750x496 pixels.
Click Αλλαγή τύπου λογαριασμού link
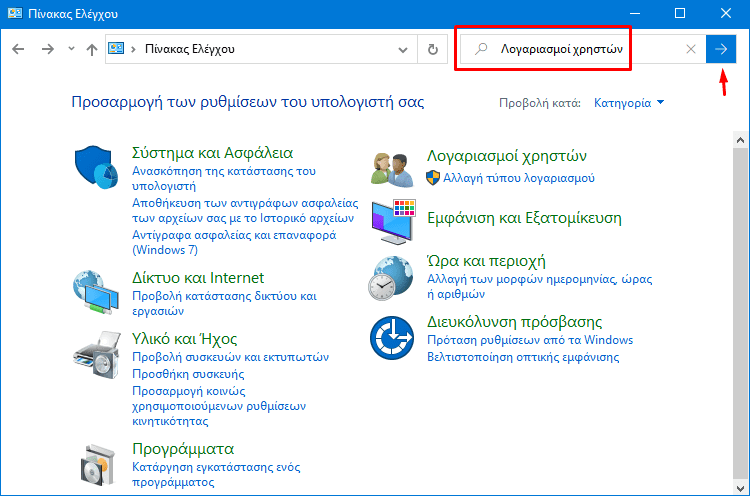[x=518, y=178]
